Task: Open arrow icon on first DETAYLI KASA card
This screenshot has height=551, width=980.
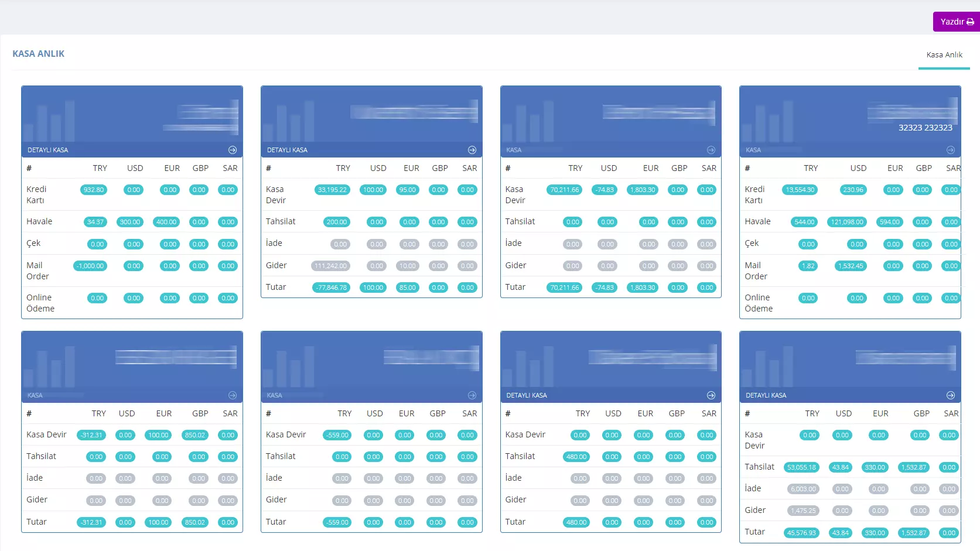Action: tap(233, 150)
